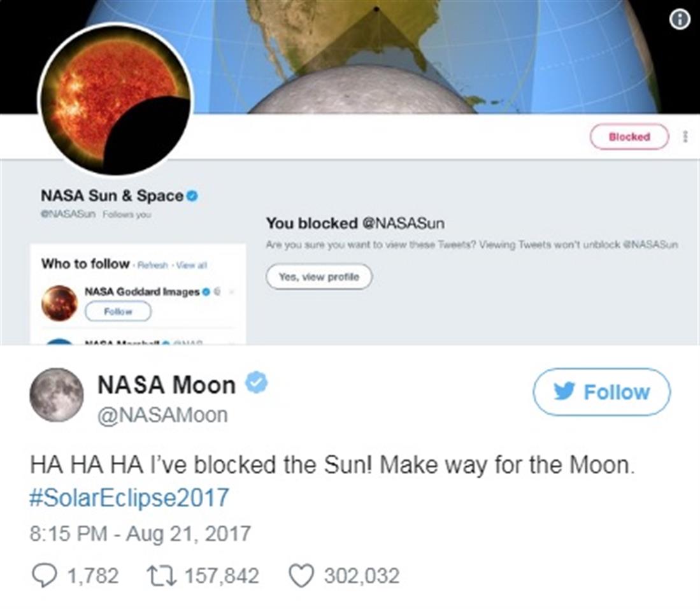Dismiss the NASA Goddard Images suggestion
The image size is (700, 609).
click(x=232, y=292)
